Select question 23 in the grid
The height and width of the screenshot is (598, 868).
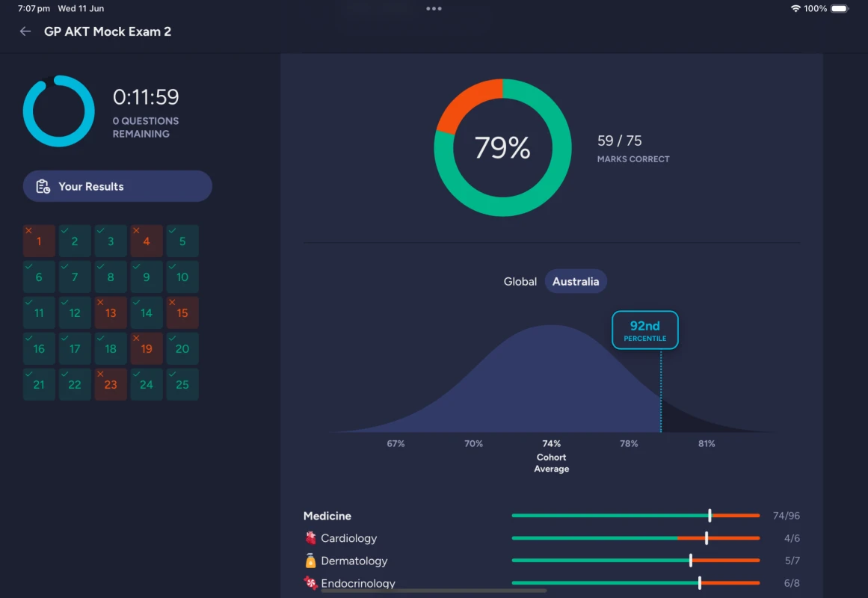tap(111, 385)
